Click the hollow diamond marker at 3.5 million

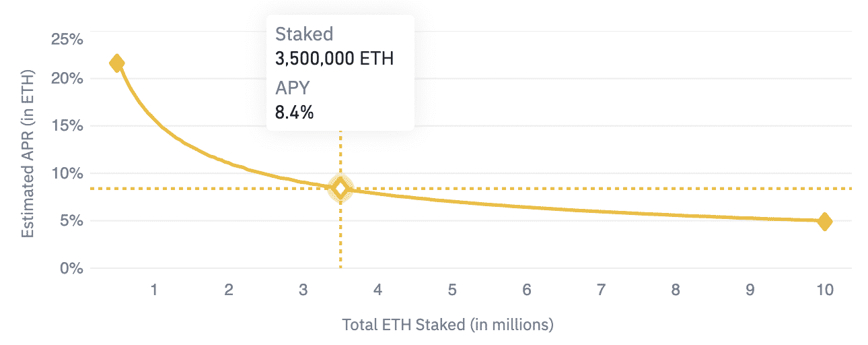[340, 189]
